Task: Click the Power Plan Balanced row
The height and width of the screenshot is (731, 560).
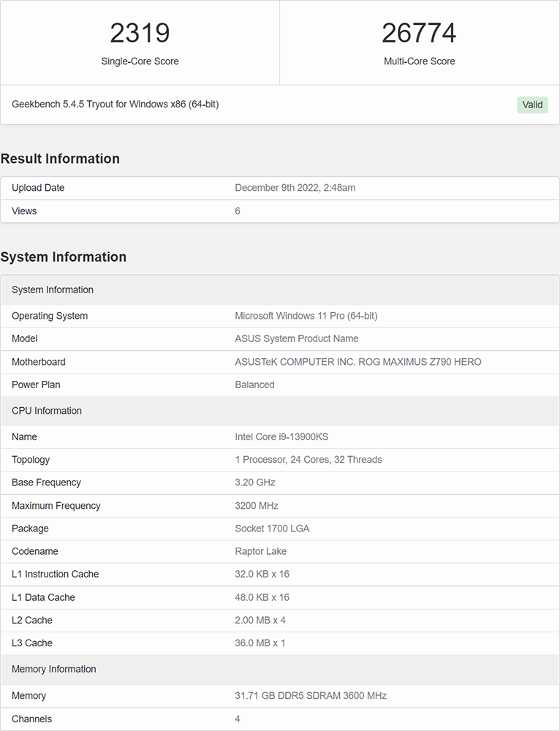Action: click(280, 385)
